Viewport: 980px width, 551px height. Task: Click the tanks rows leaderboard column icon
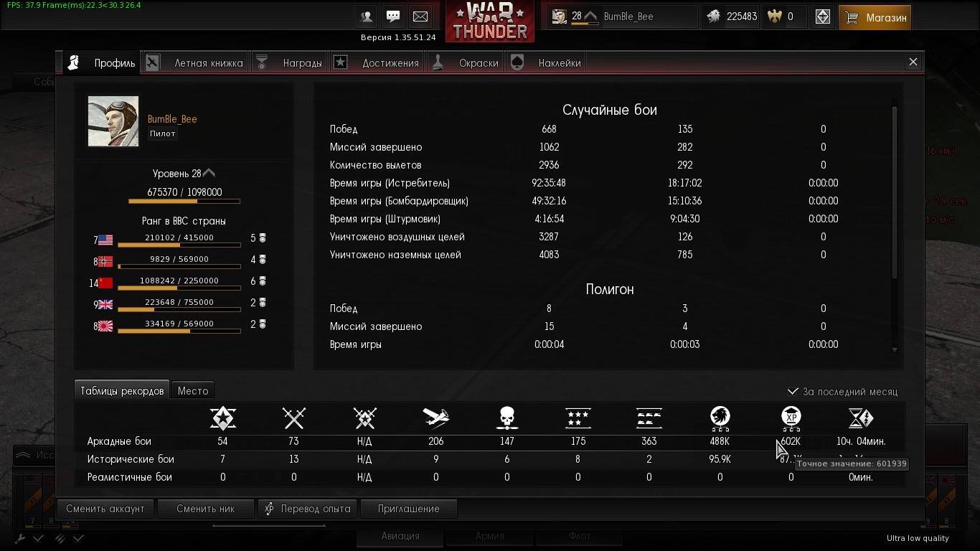[649, 417]
